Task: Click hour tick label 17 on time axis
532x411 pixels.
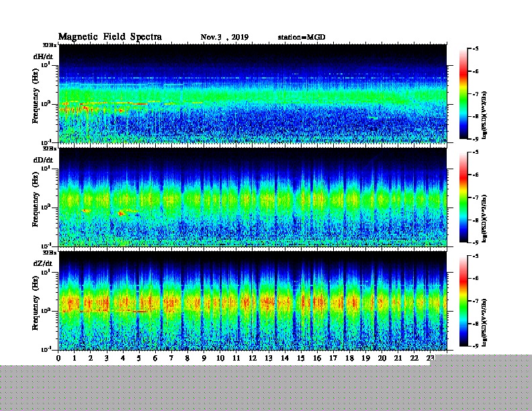Action: coord(333,358)
